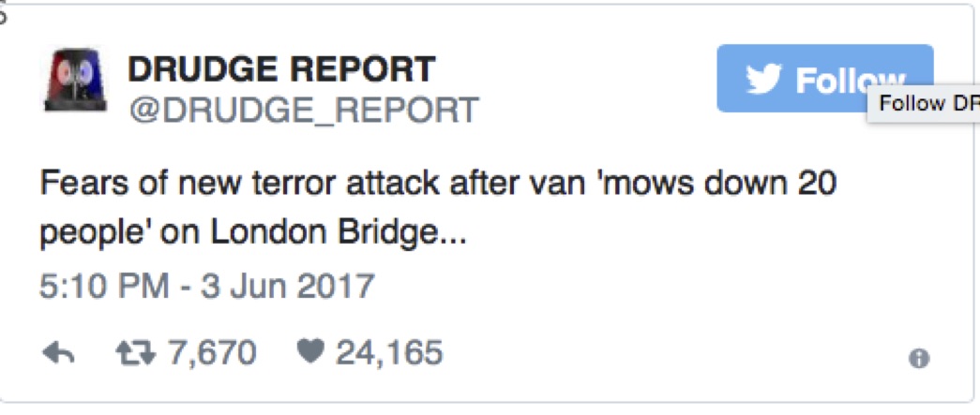Open the DRUDGE REPORT display name link

click(x=281, y=69)
